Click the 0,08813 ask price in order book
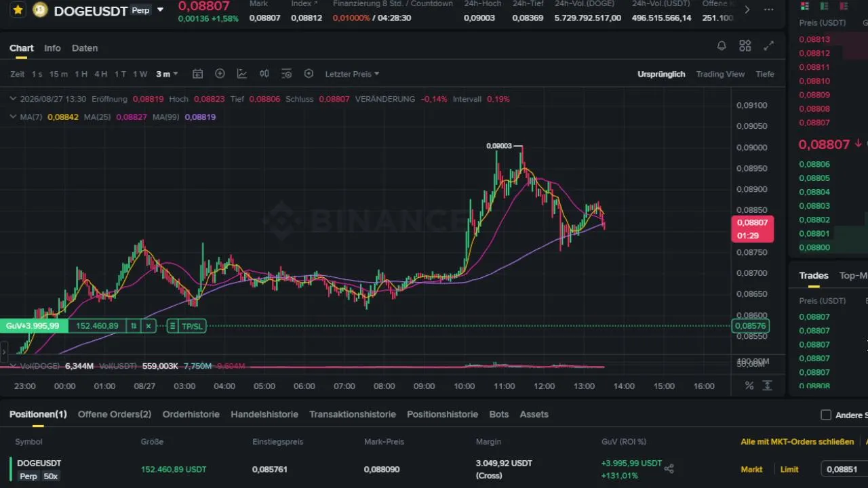The image size is (868, 488). pos(814,39)
